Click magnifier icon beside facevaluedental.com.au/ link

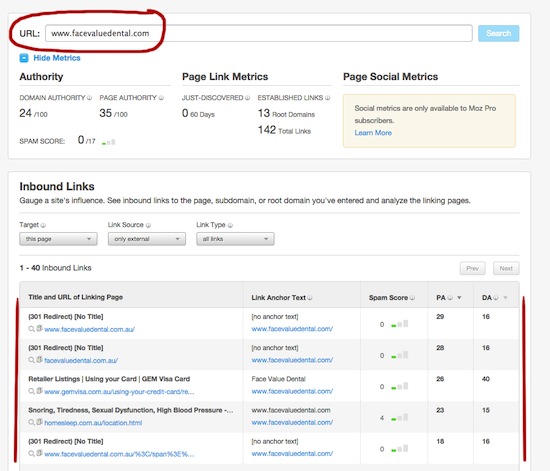coord(31,360)
